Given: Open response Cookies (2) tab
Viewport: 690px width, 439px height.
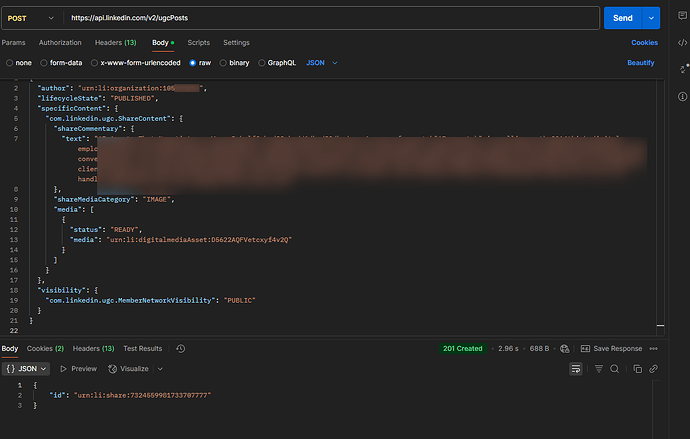Looking at the screenshot, I should (45, 348).
